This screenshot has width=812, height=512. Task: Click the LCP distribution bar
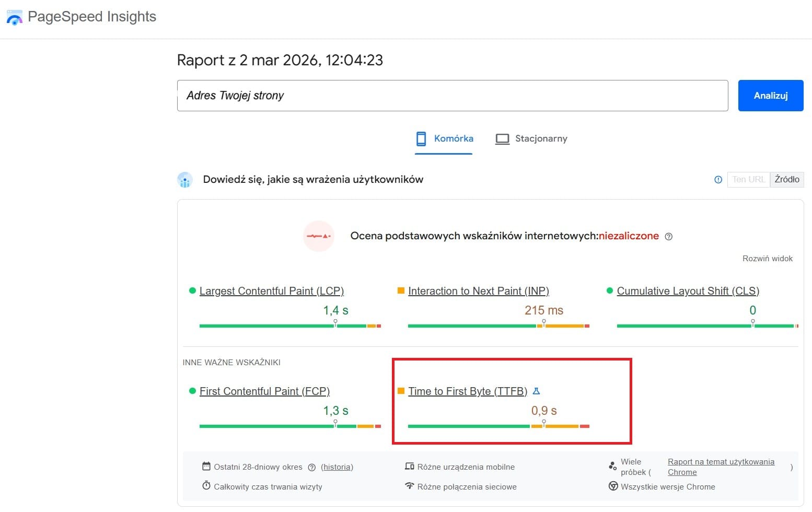tap(290, 326)
